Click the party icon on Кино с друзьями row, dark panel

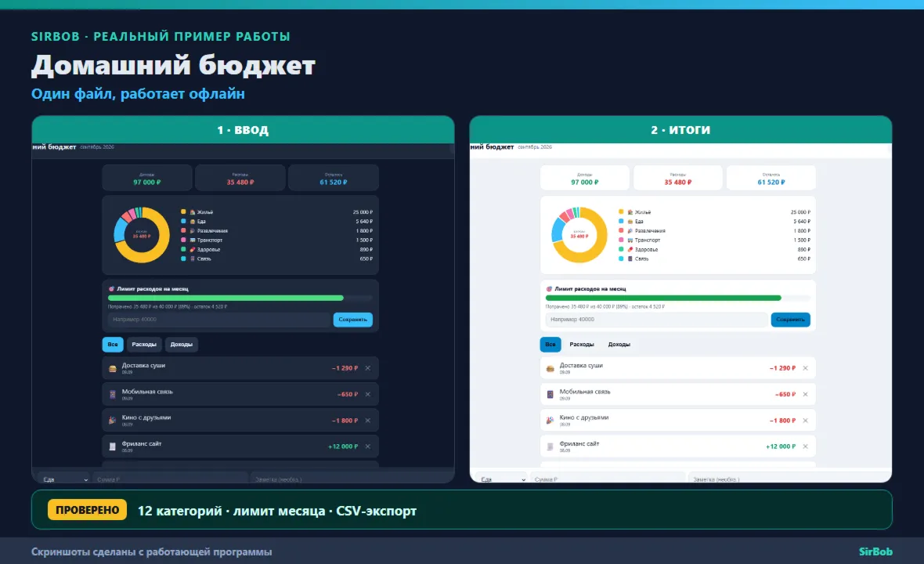[x=113, y=420]
